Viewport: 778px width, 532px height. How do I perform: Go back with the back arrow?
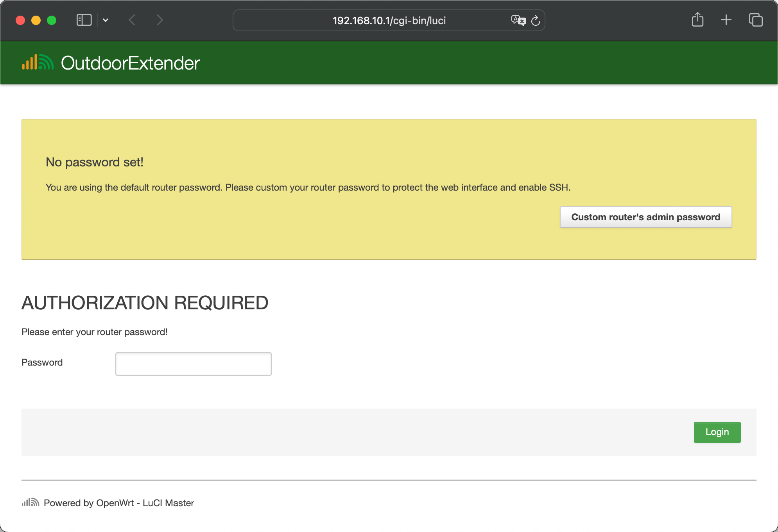pyautogui.click(x=132, y=20)
